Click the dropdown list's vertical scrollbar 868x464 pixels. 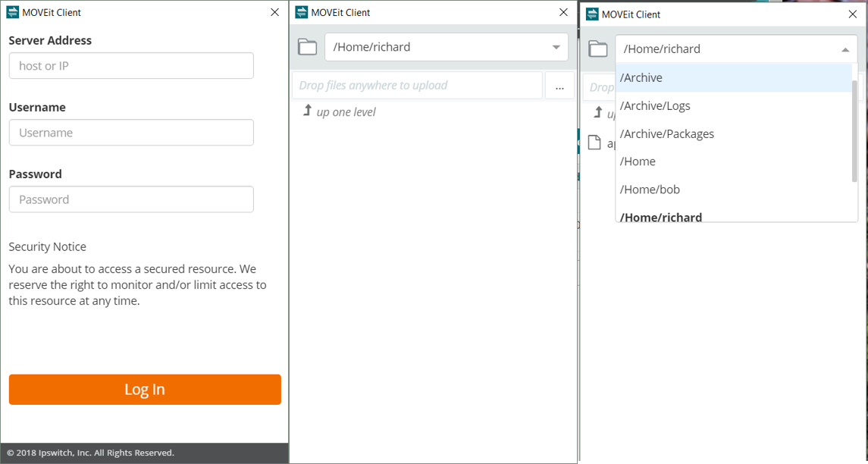point(855,129)
